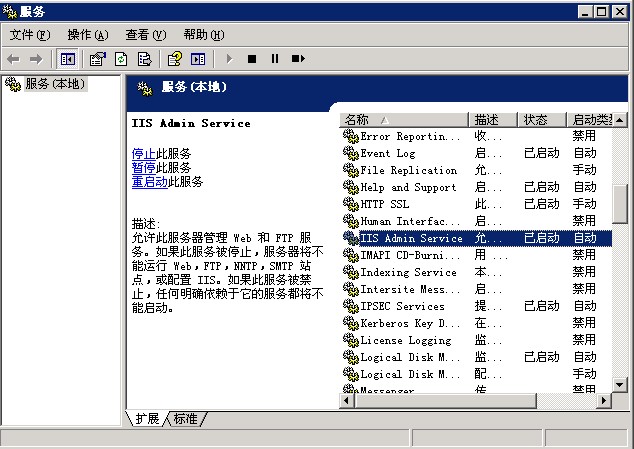Open the 操作(A) menu
634x449 pixels.
[x=88, y=35]
